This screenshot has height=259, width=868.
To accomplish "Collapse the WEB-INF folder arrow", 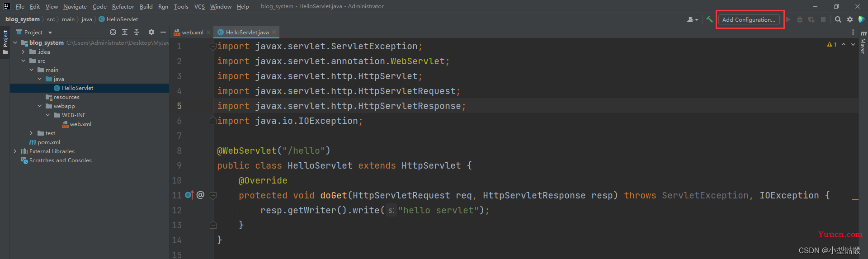I will pyautogui.click(x=48, y=115).
